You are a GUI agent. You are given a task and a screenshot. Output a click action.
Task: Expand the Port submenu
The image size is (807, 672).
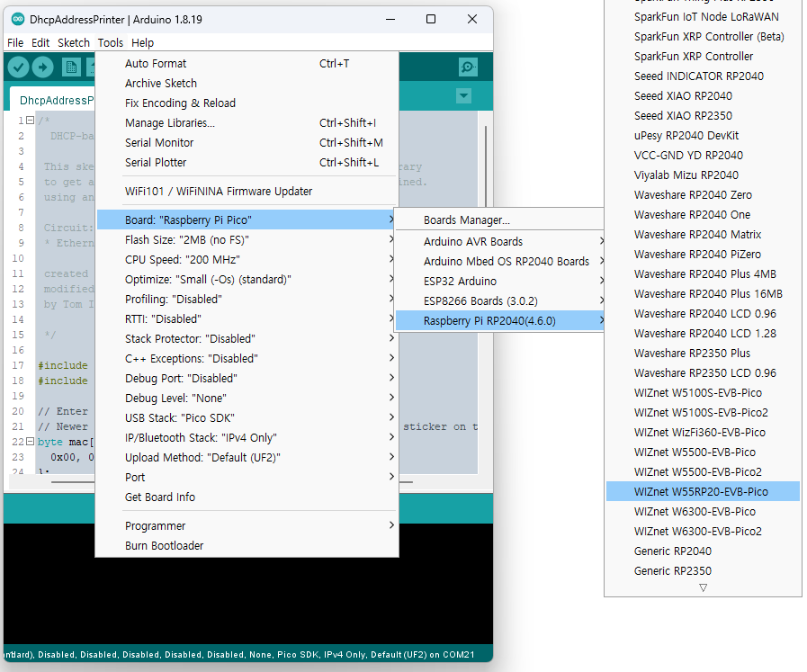[247, 478]
